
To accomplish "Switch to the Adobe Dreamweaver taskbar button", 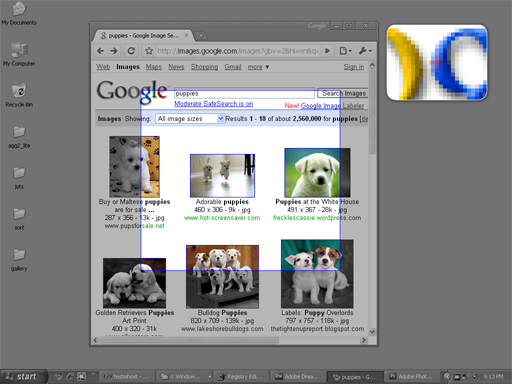I will (x=298, y=377).
